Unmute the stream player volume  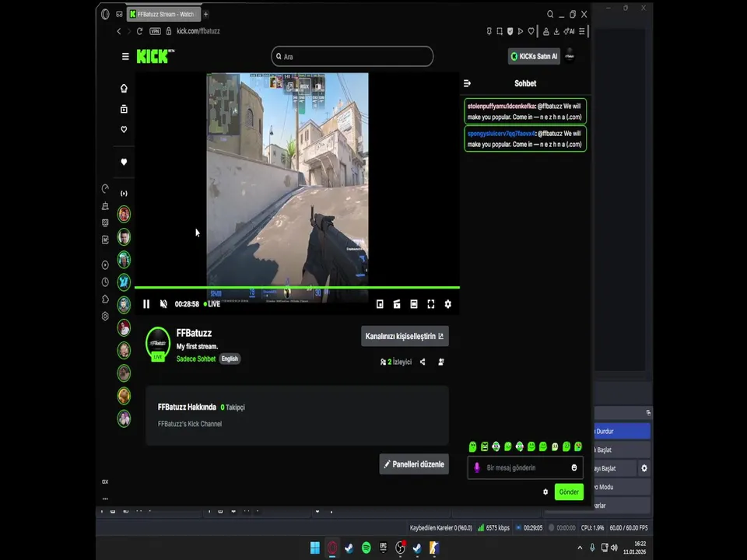163,304
